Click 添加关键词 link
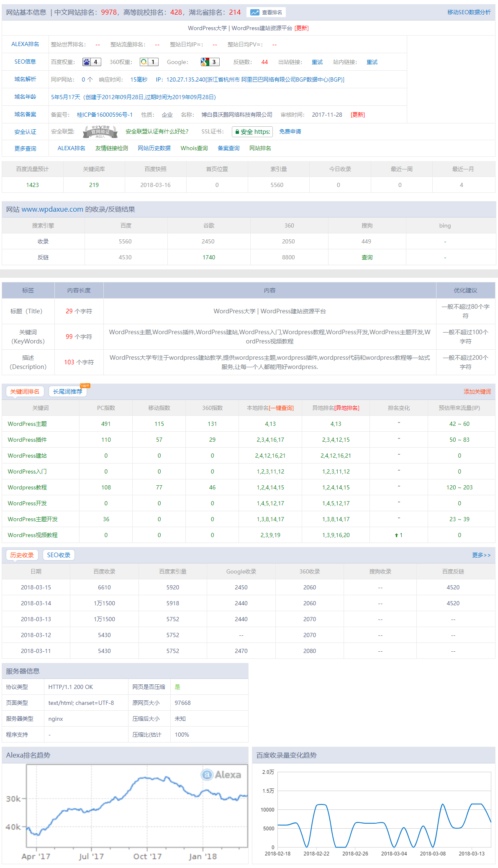498x868 pixels. 477,392
